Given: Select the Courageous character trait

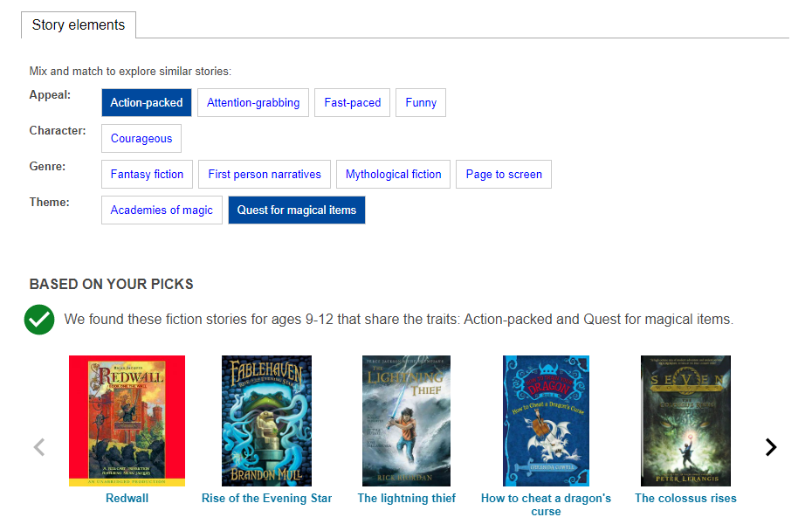Looking at the screenshot, I should coord(141,138).
